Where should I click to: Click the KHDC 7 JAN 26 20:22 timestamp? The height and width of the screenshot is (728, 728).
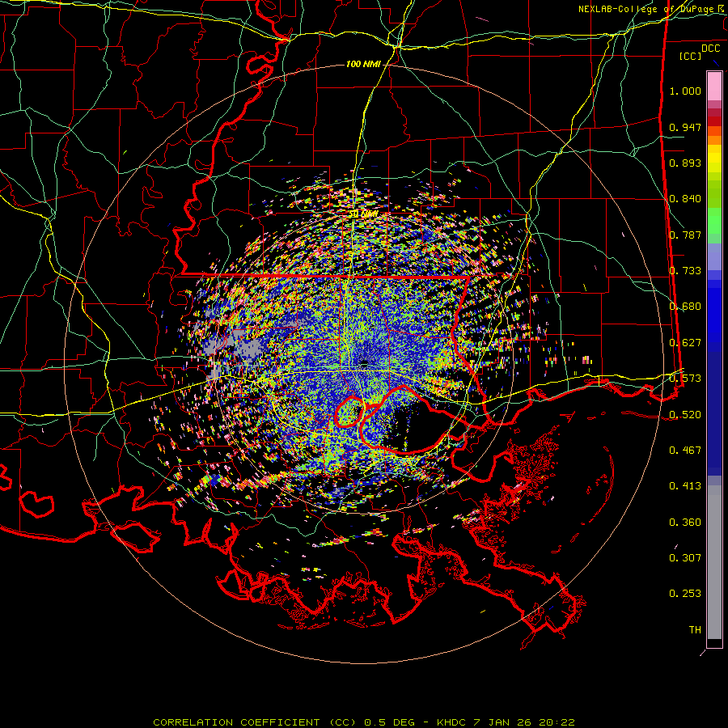tap(506, 722)
